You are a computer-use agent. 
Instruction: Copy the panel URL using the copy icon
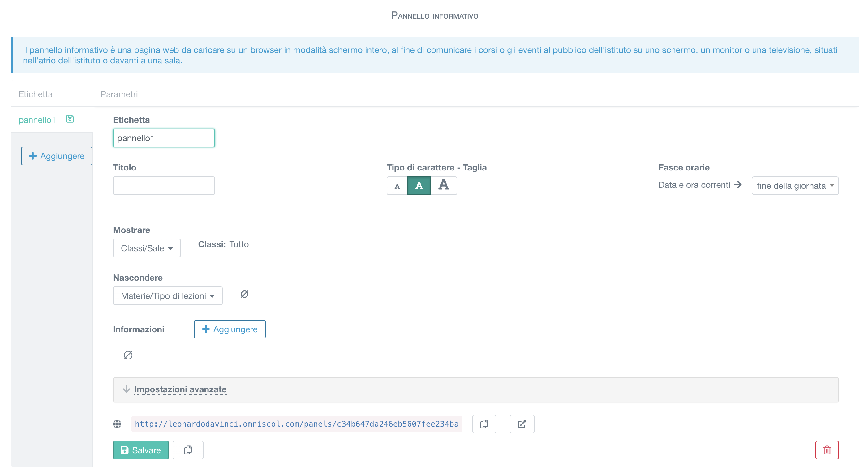(x=484, y=424)
